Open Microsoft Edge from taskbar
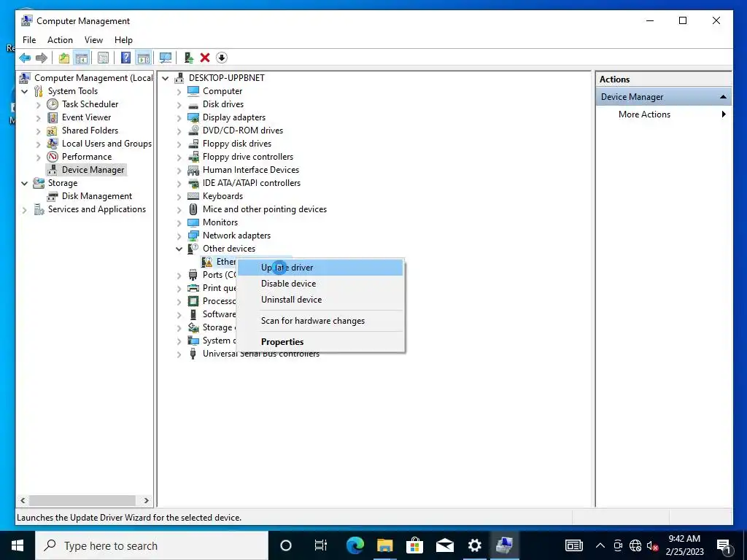 pos(355,545)
